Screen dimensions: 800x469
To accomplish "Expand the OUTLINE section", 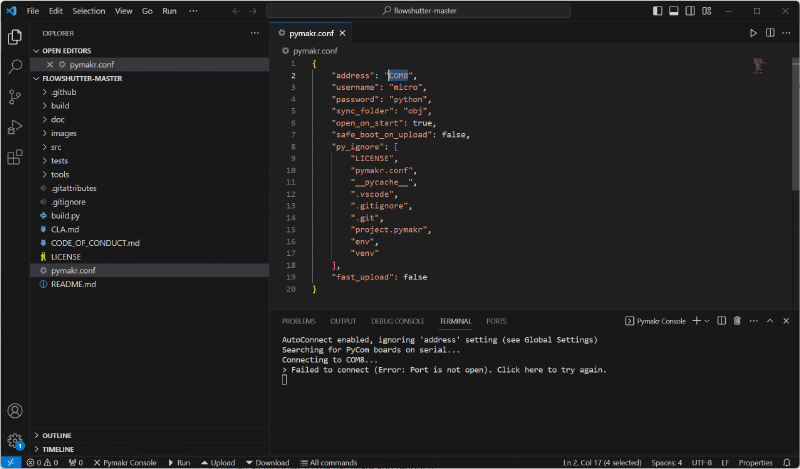I will point(59,435).
